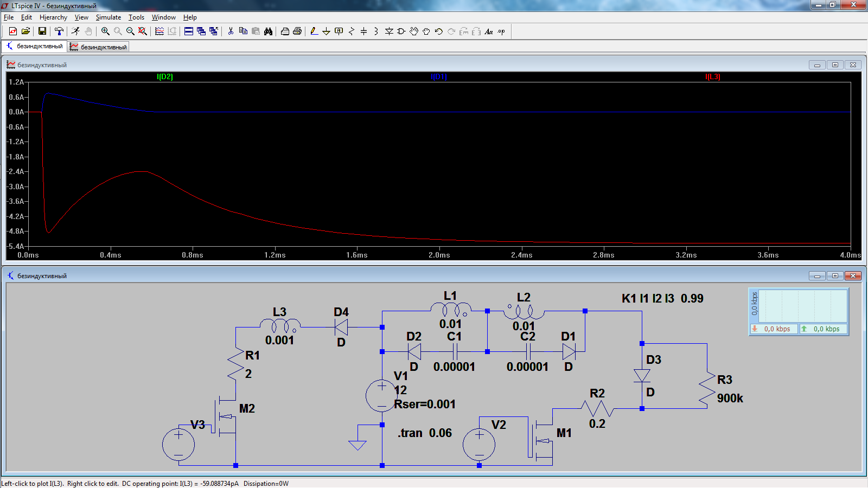Open the Simulate menu
Viewport: 868px width, 488px height.
click(x=108, y=17)
